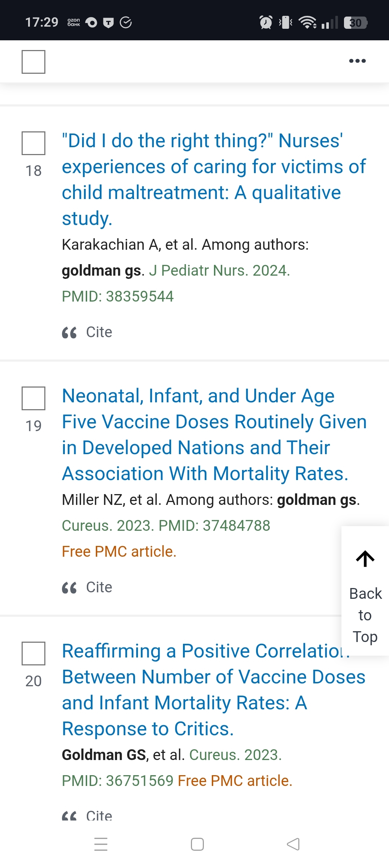Viewport: 389px width, 868px height.
Task: Click the quote icon for result 18
Action: (69, 333)
